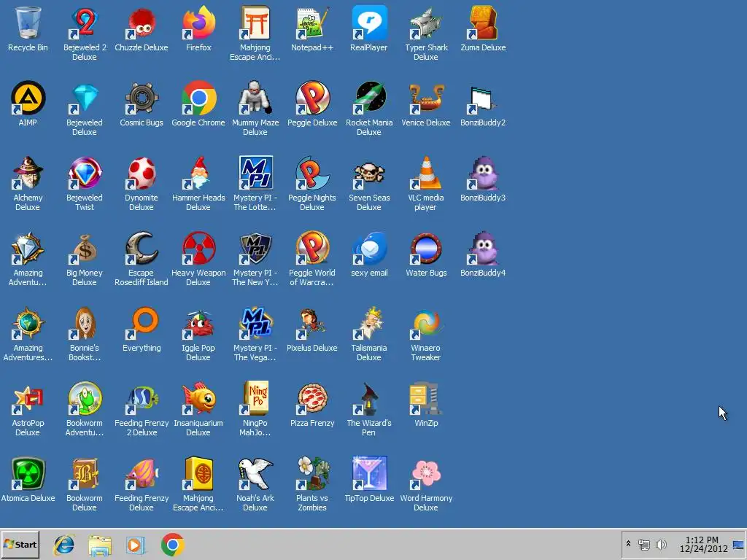
Task: Click the Talismania Deluxe king icon
Action: (x=368, y=323)
